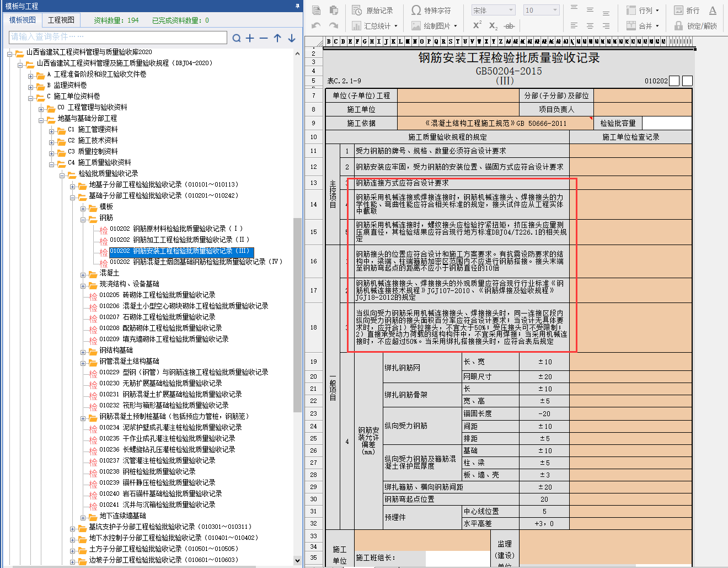The width and height of the screenshot is (728, 568).
Task: Toggle 折行 text wrapping
Action: click(x=687, y=10)
